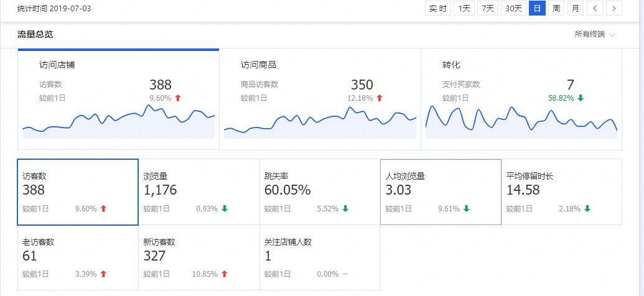
Task: Click red up arrow beside 商品访客数 12.18%
Action: 380,98
